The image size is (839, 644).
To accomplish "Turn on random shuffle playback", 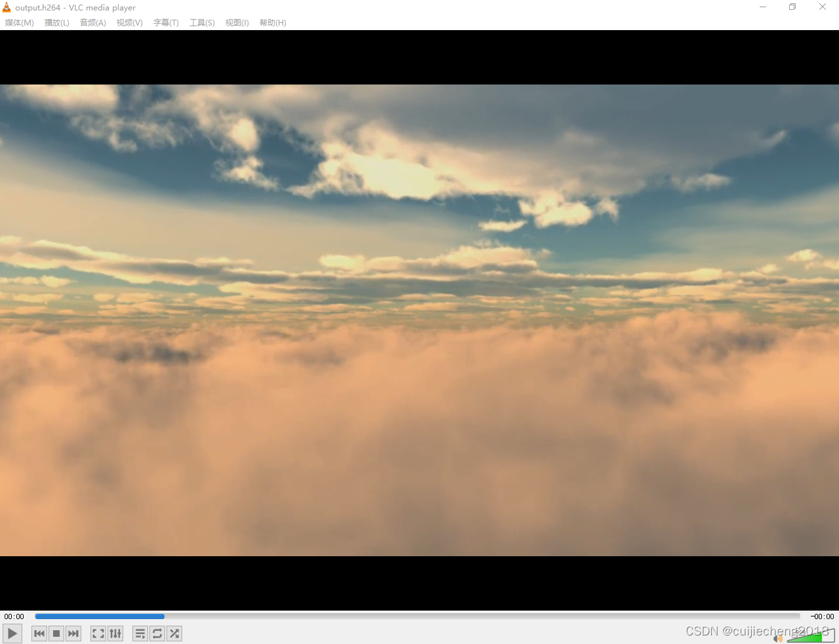I will click(174, 634).
